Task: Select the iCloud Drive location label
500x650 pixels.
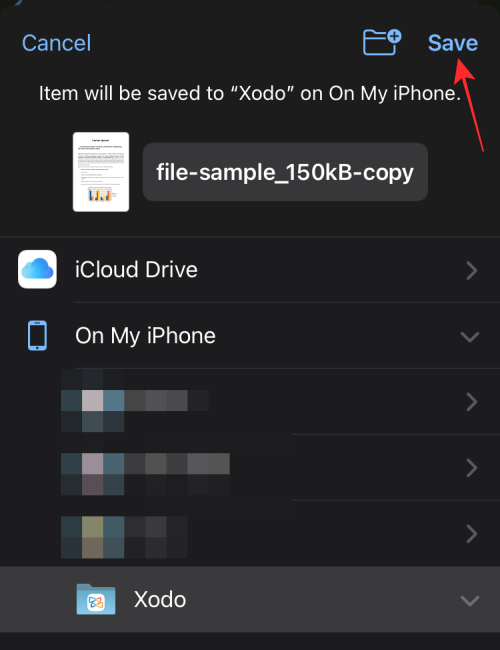Action: click(x=136, y=269)
